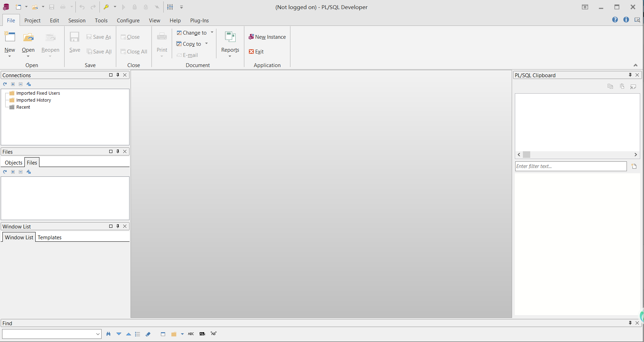Switch to the Templates tab
The image size is (644, 342).
[x=50, y=238]
